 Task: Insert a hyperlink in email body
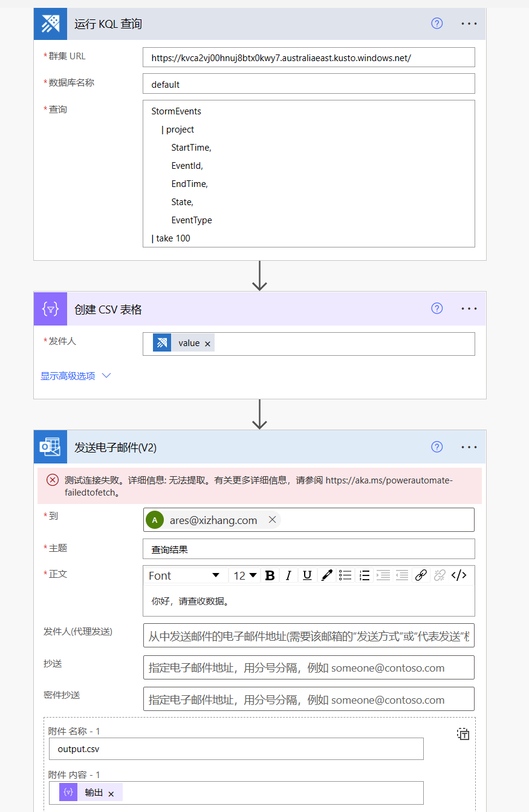(x=421, y=575)
